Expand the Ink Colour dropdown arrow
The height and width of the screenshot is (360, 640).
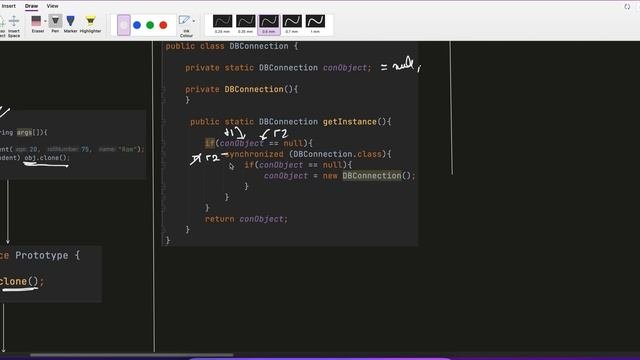tap(194, 21)
